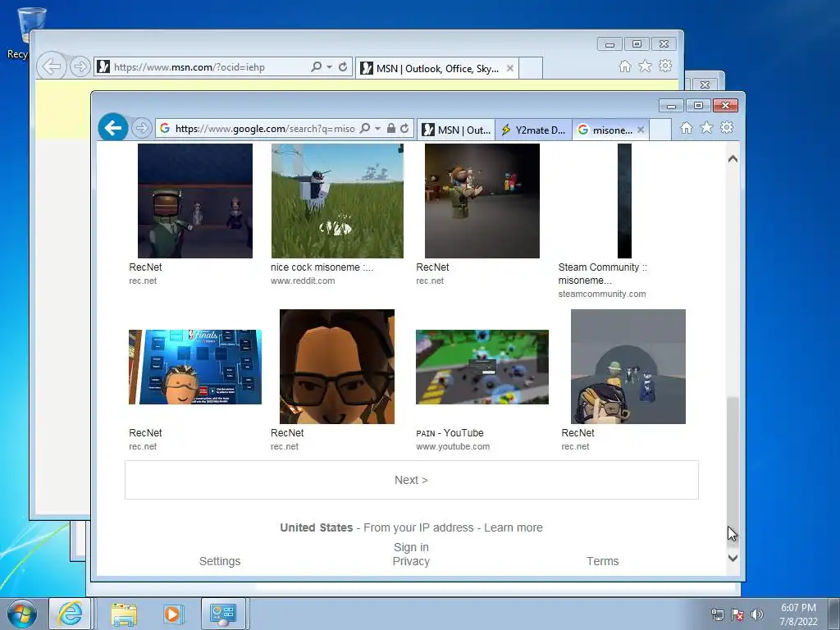Open the Tools gear in the Google window
The height and width of the screenshot is (630, 840).
(727, 127)
